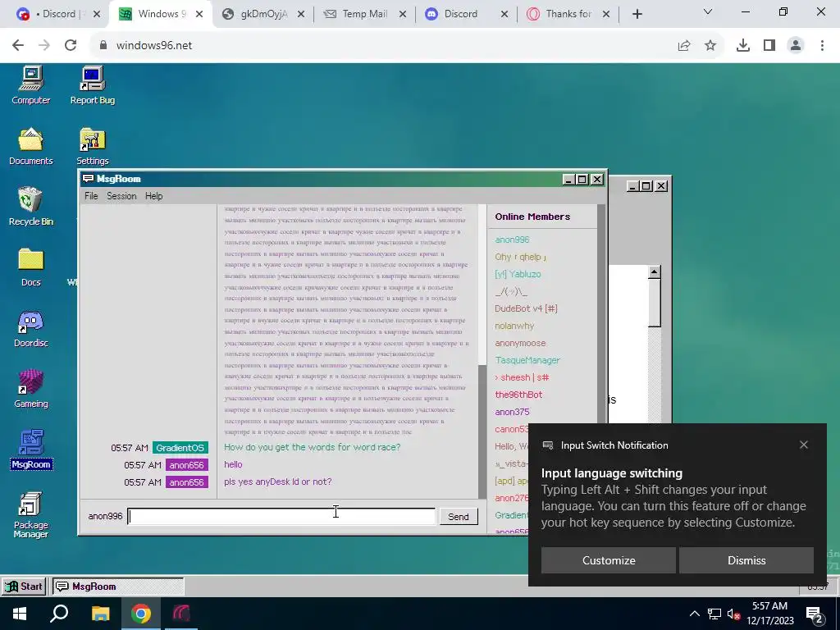
Task: Click the chat area scrollbar thumb
Action: tap(482, 431)
